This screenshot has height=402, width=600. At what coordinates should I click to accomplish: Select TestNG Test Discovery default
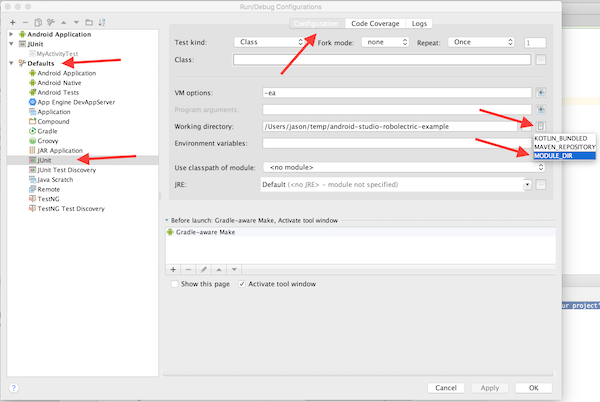tap(71, 209)
